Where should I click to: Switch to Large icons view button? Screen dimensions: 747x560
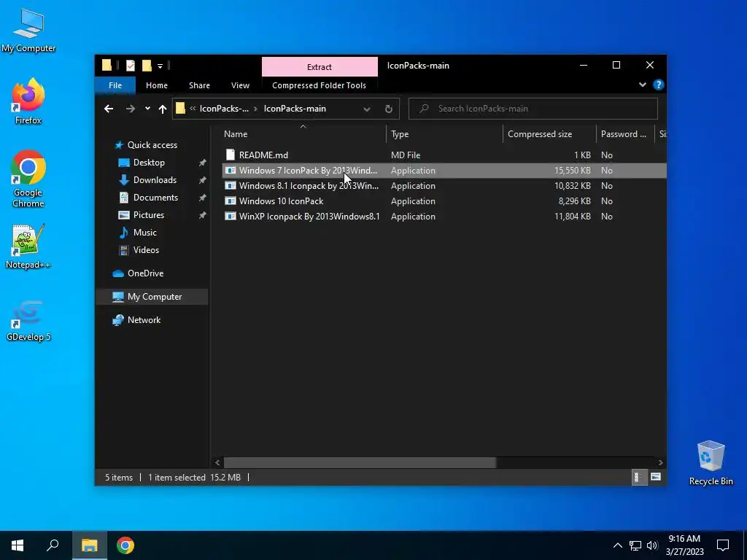point(656,477)
